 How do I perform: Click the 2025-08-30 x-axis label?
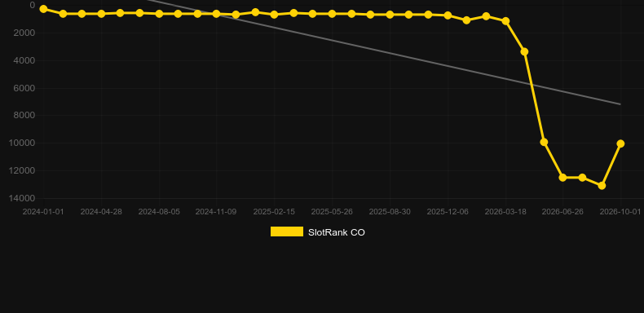coord(390,212)
